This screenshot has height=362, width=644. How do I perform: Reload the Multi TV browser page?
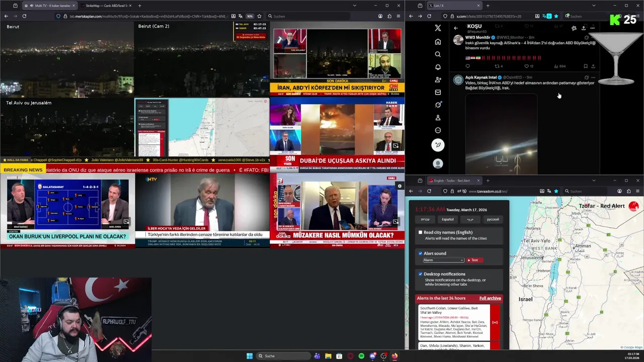[x=24, y=16]
